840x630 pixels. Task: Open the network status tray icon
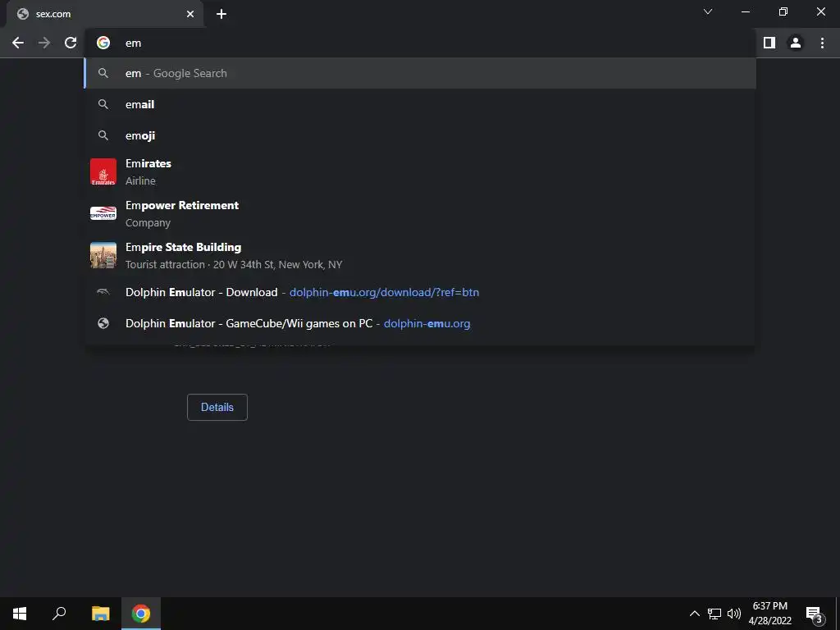pos(714,614)
